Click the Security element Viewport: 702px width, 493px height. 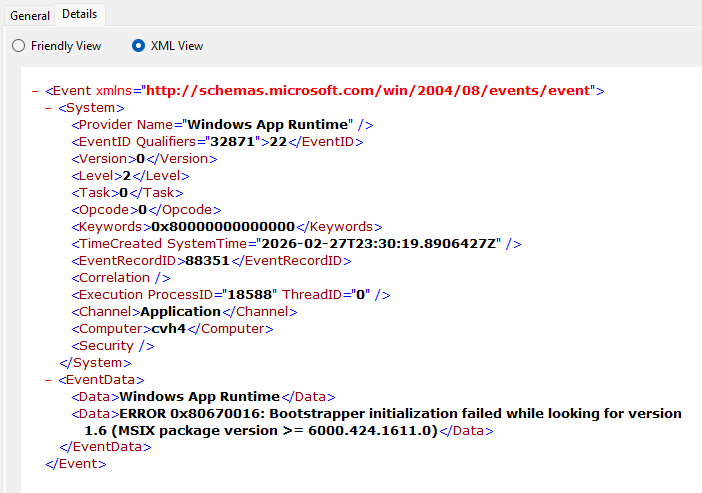tap(113, 346)
